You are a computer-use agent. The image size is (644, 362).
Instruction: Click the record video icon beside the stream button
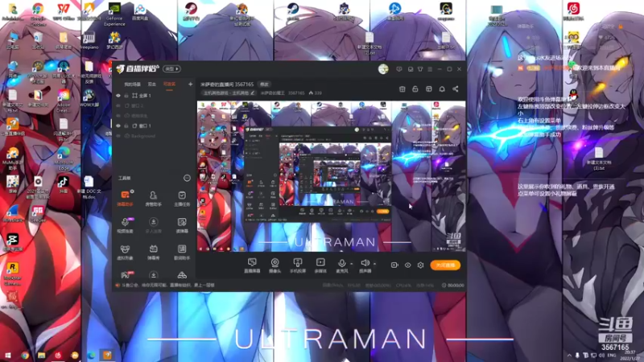click(x=394, y=265)
